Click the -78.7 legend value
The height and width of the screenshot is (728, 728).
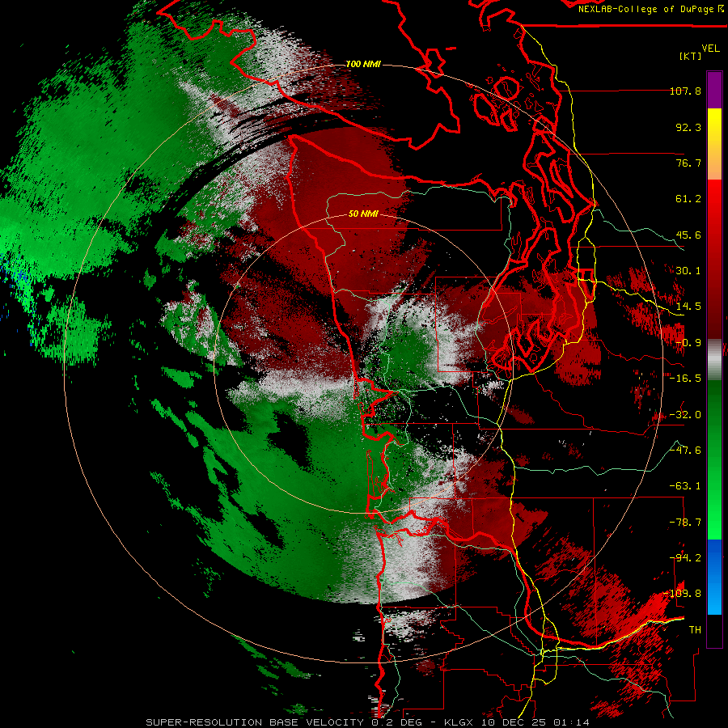pyautogui.click(x=685, y=523)
